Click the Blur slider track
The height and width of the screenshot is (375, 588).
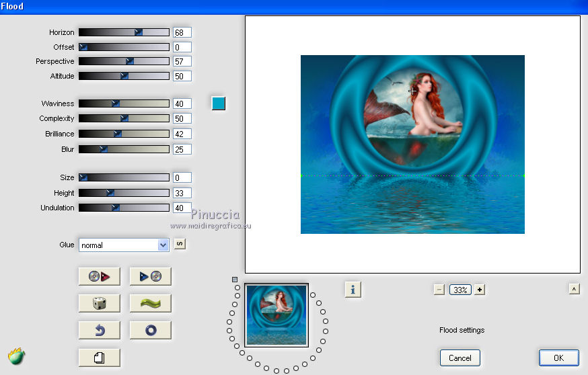click(124, 149)
